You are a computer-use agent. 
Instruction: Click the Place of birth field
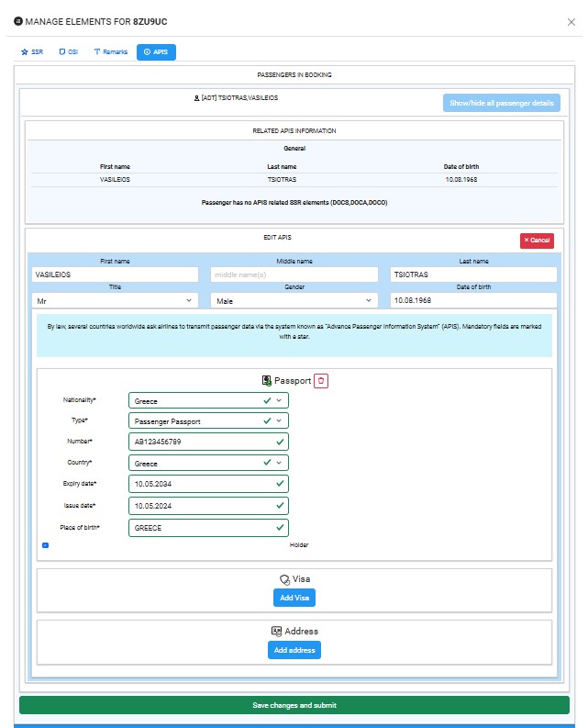point(208,528)
